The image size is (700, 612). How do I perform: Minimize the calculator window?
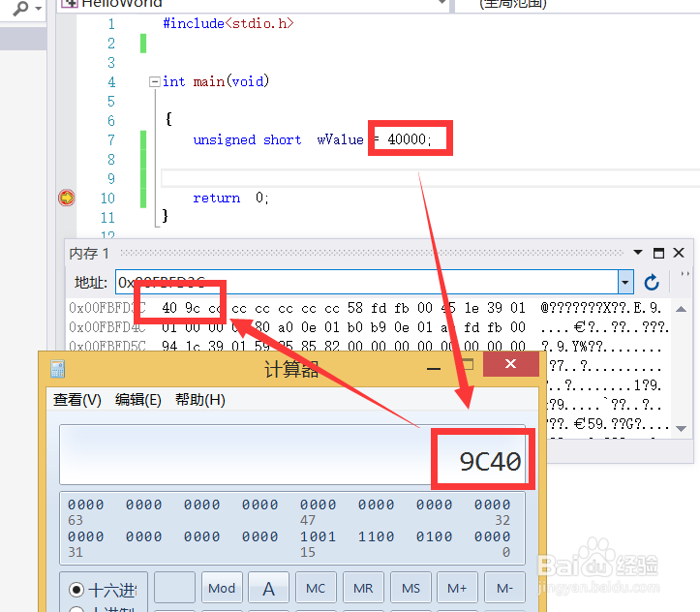tap(434, 368)
